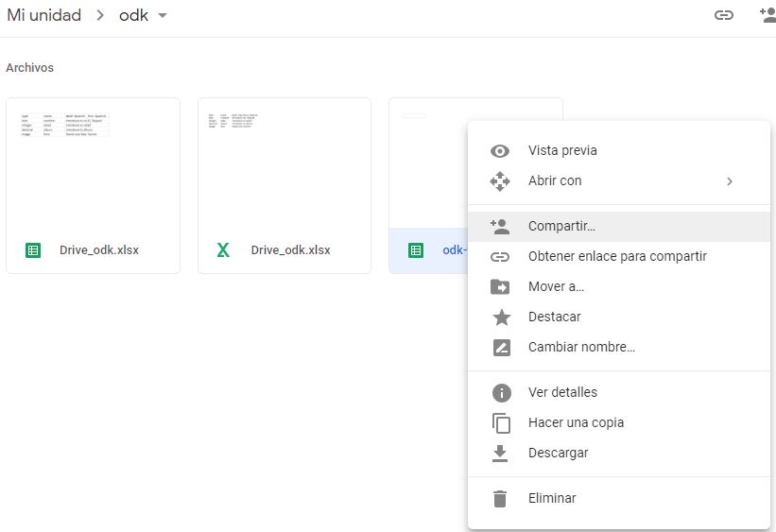This screenshot has height=532, width=776.
Task: Click the eye icon for Vista previa
Action: tap(500, 151)
